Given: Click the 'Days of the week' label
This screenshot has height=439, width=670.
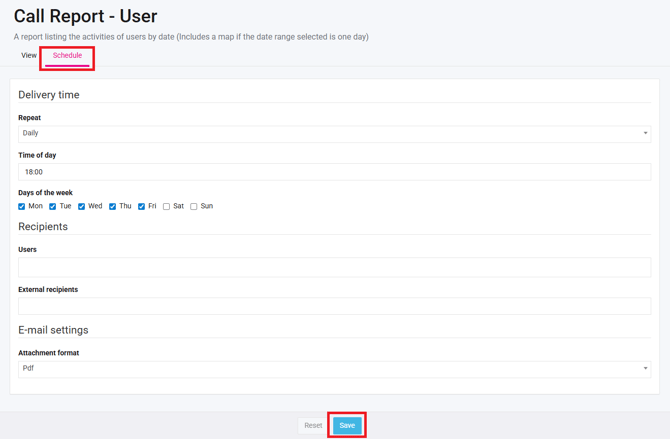Looking at the screenshot, I should click(45, 193).
